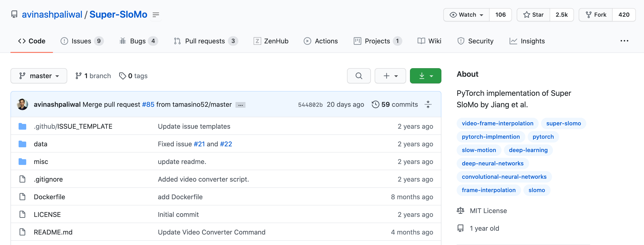The width and height of the screenshot is (644, 245).
Task: Star the Super-SloMo repository
Action: coord(533,15)
